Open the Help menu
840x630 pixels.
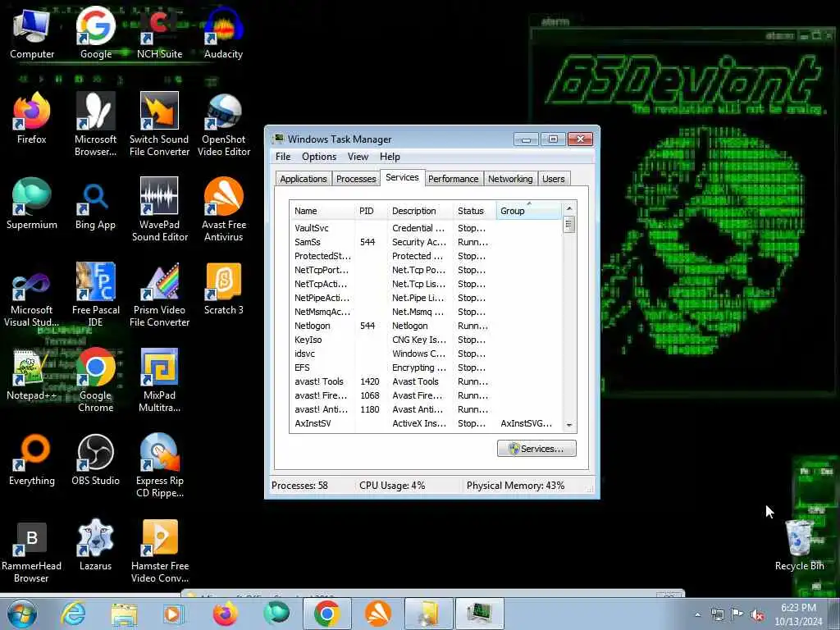(390, 157)
